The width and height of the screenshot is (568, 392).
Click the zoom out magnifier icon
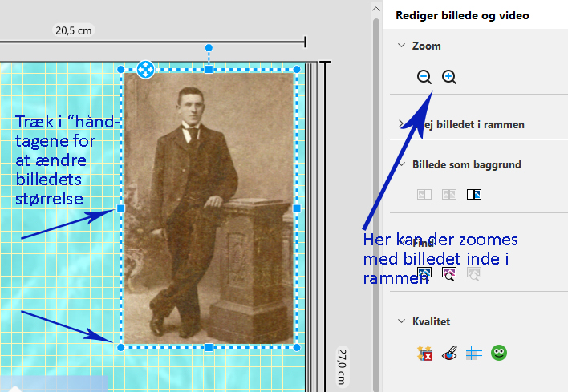click(424, 77)
